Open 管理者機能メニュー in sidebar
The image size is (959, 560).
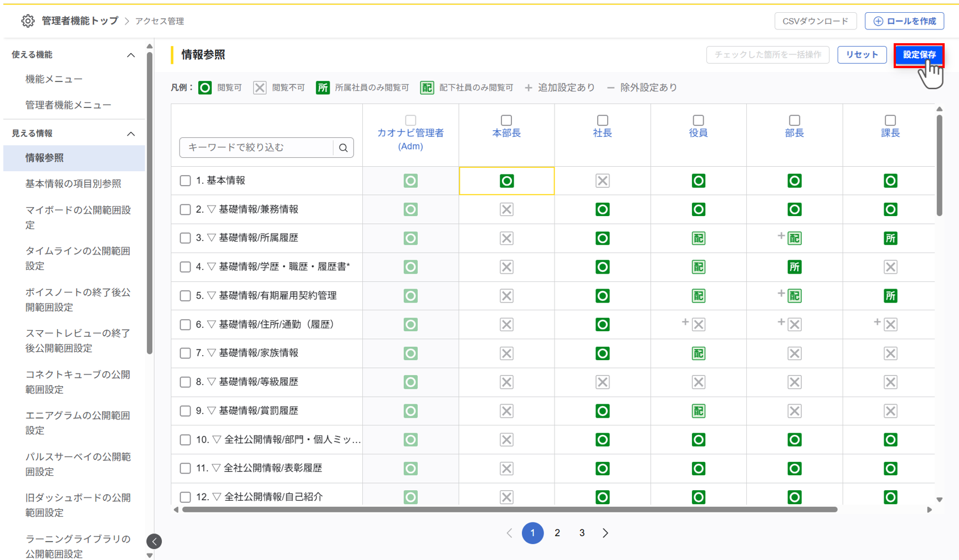(68, 105)
